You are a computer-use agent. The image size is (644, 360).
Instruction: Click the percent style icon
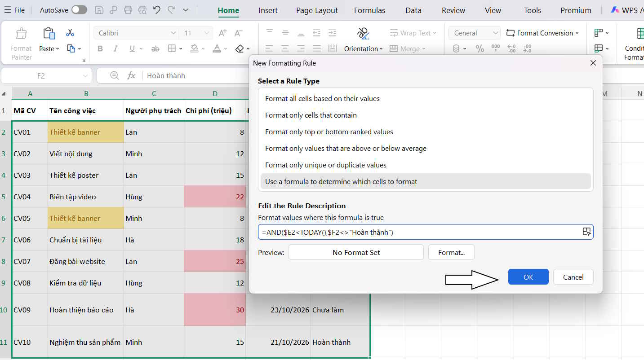point(480,49)
